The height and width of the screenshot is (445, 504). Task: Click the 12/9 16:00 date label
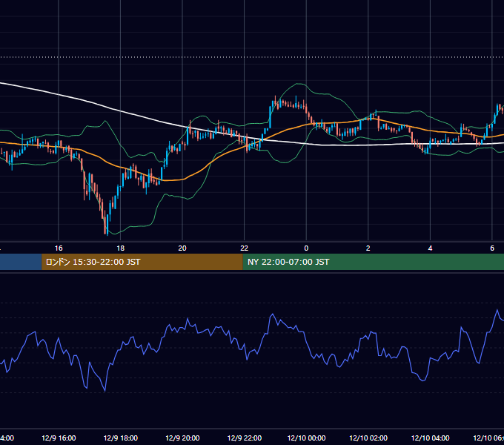click(x=59, y=438)
